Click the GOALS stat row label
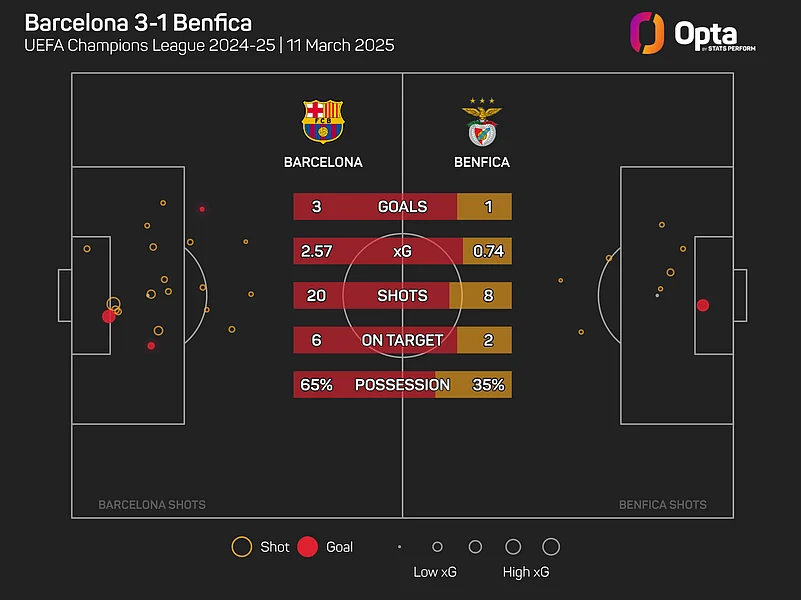This screenshot has height=600, width=801. coord(402,207)
